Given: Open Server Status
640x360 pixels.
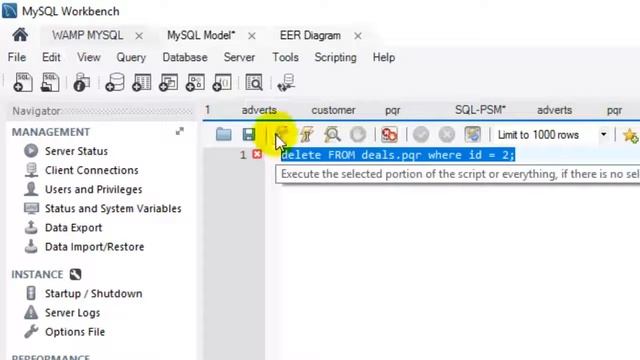Looking at the screenshot, I should 76,151.
